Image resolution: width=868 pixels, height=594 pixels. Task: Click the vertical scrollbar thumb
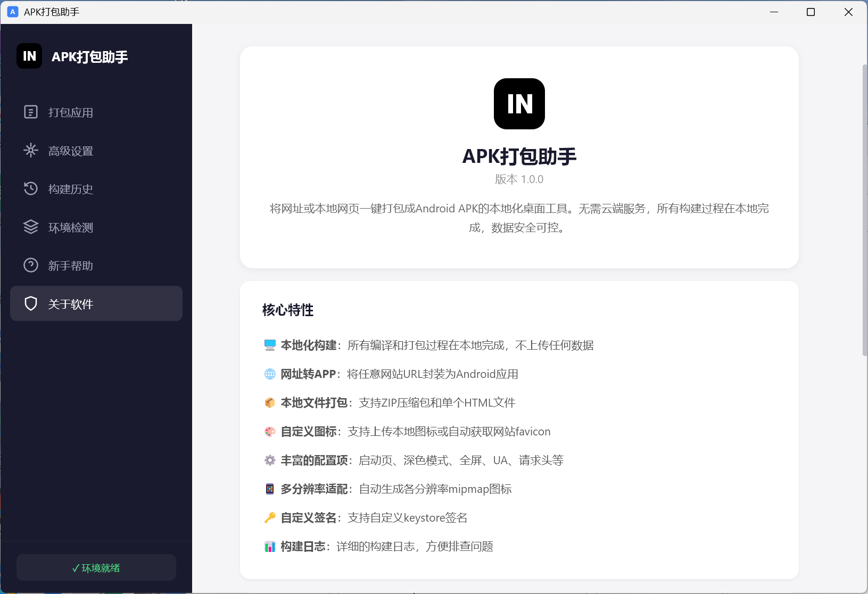pos(865,210)
